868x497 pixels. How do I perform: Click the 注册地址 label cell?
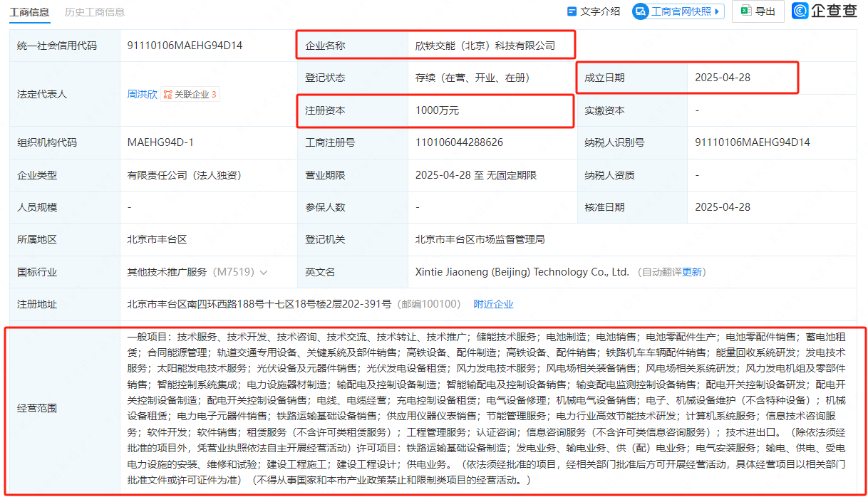(65, 304)
